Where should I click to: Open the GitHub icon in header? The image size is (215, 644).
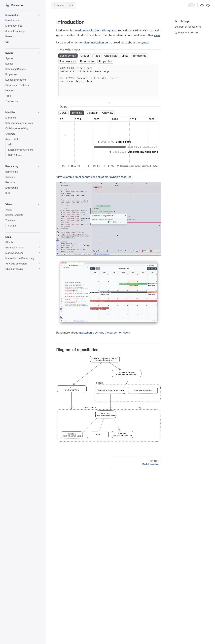click(x=208, y=5)
